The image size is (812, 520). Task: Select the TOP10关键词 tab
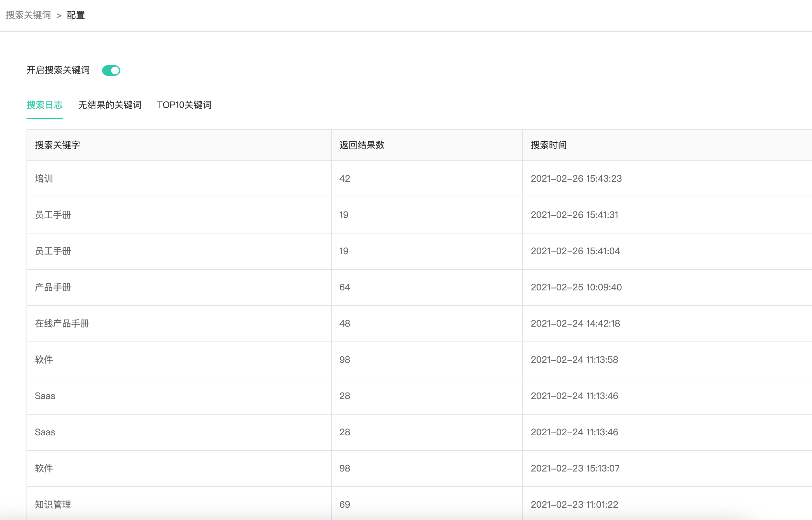pos(184,105)
